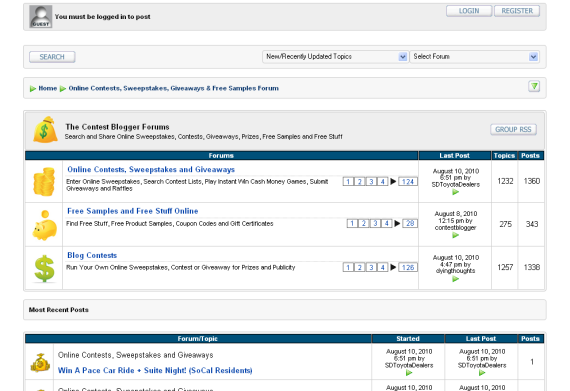Go to page 2 of Online Contests forum

360,181
